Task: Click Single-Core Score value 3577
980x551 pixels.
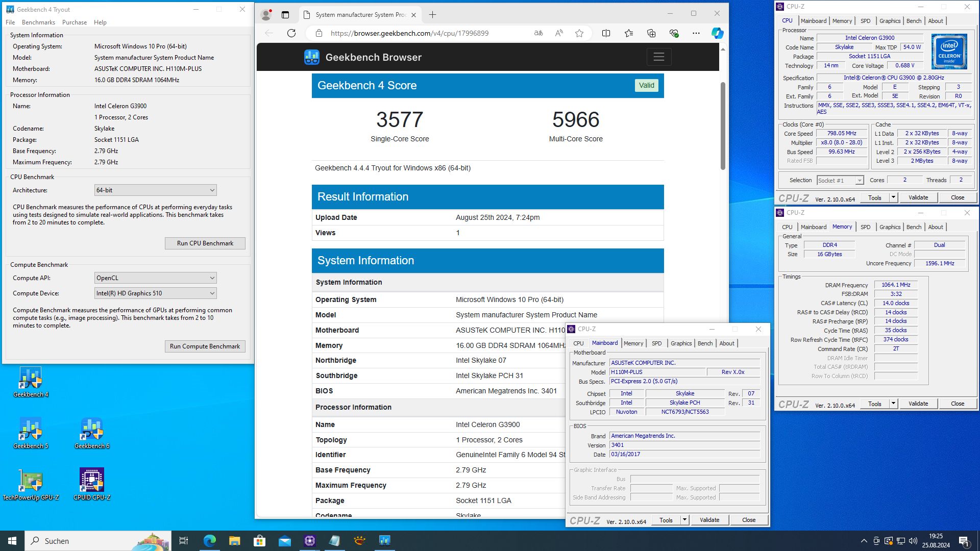Action: (400, 120)
